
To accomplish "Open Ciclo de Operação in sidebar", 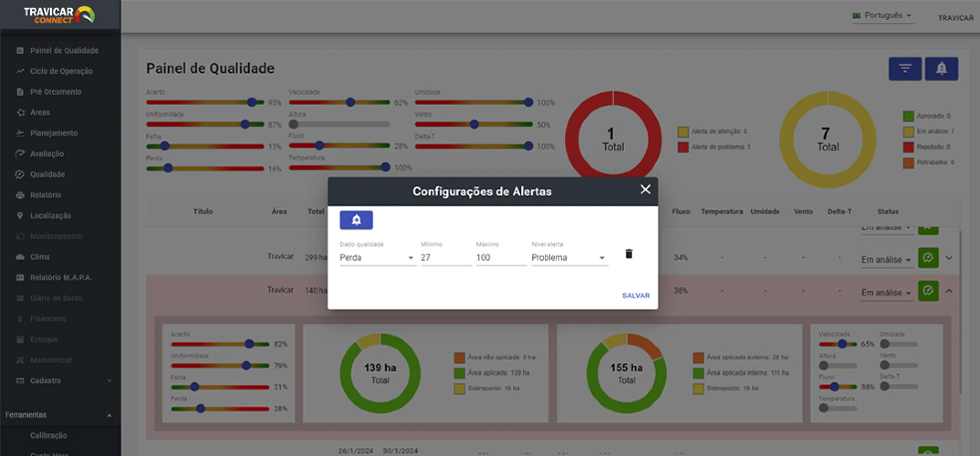I will coord(61,71).
